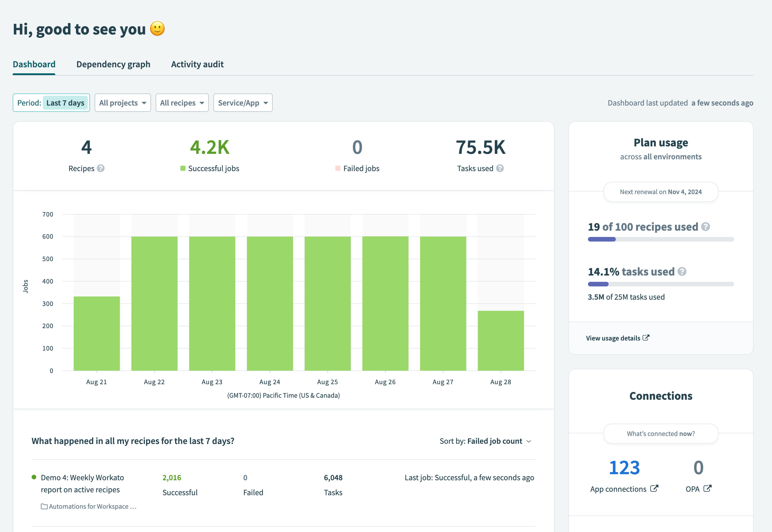
Task: Switch to the Dependency graph tab
Action: (113, 64)
